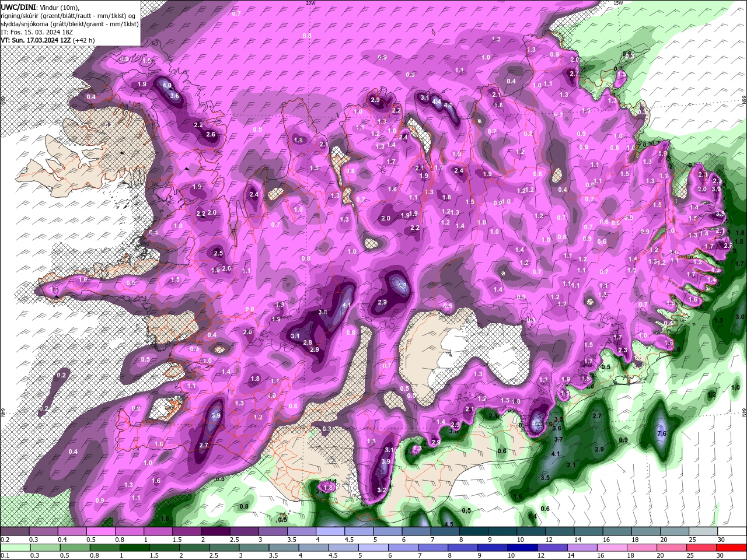Pick the dark grey-purple 0.2 swatch in the snow legend
The width and height of the screenshot is (747, 560).
coord(15,531)
